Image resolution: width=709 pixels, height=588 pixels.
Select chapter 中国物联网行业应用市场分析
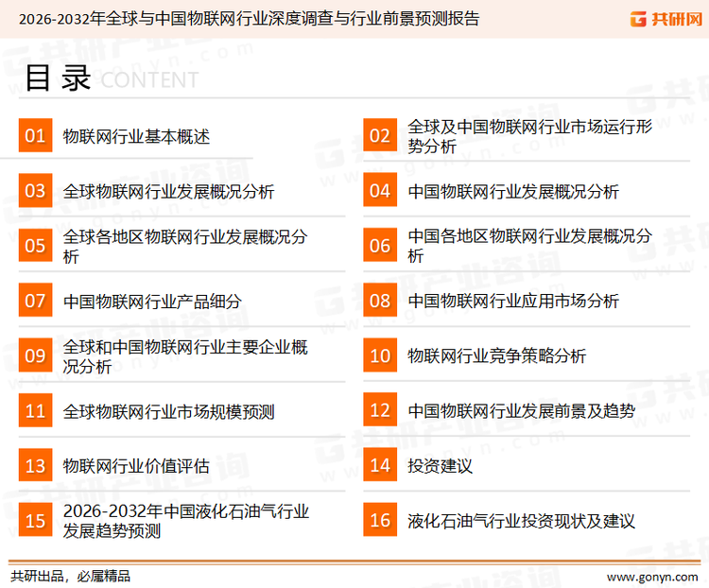pyautogui.click(x=513, y=302)
